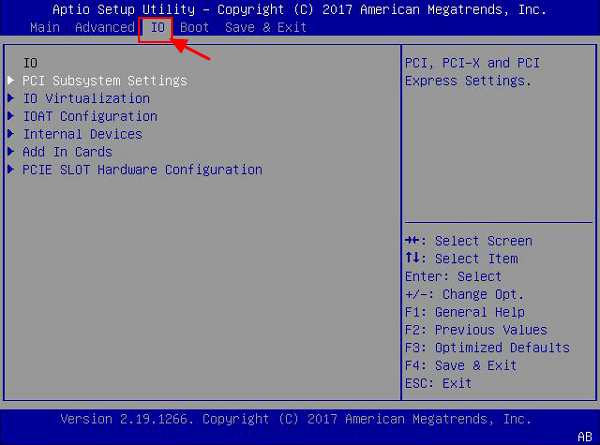Image resolution: width=600 pixels, height=445 pixels.
Task: Select the IO Virtualization entry
Action: click(x=86, y=98)
